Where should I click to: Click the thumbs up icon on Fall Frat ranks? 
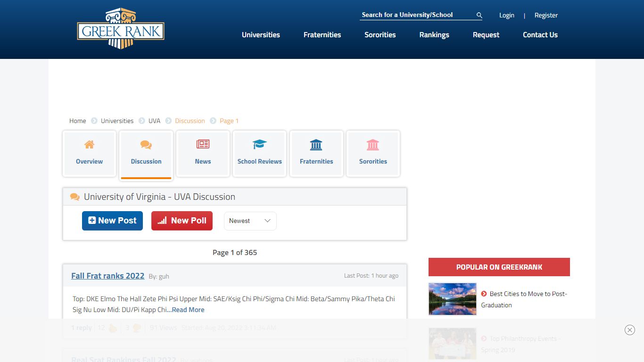pyautogui.click(x=113, y=328)
